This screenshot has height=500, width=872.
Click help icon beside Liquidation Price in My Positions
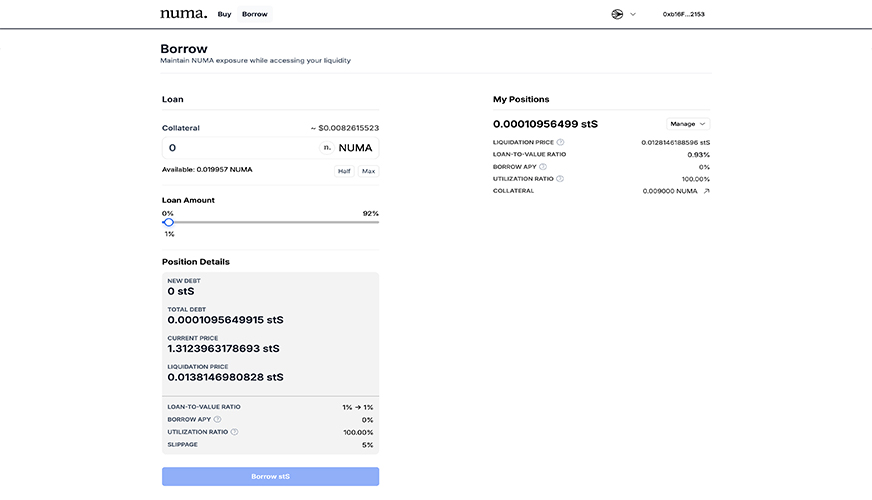pos(560,142)
